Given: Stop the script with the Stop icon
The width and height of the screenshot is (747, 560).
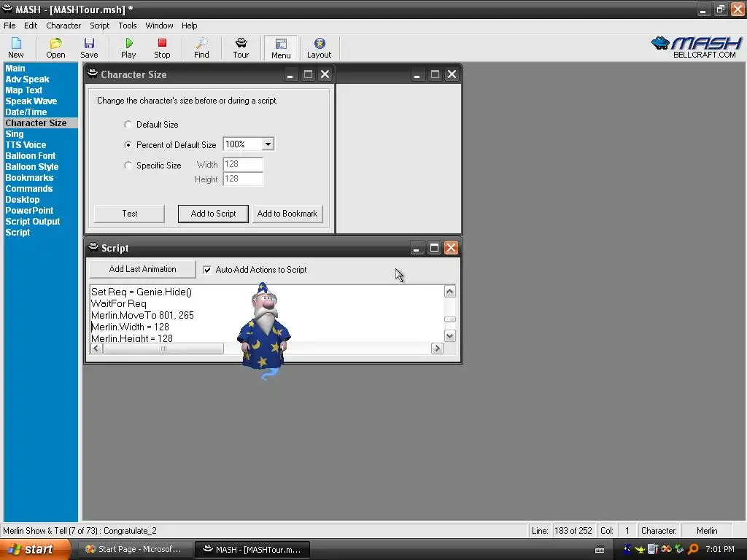Looking at the screenshot, I should click(162, 47).
